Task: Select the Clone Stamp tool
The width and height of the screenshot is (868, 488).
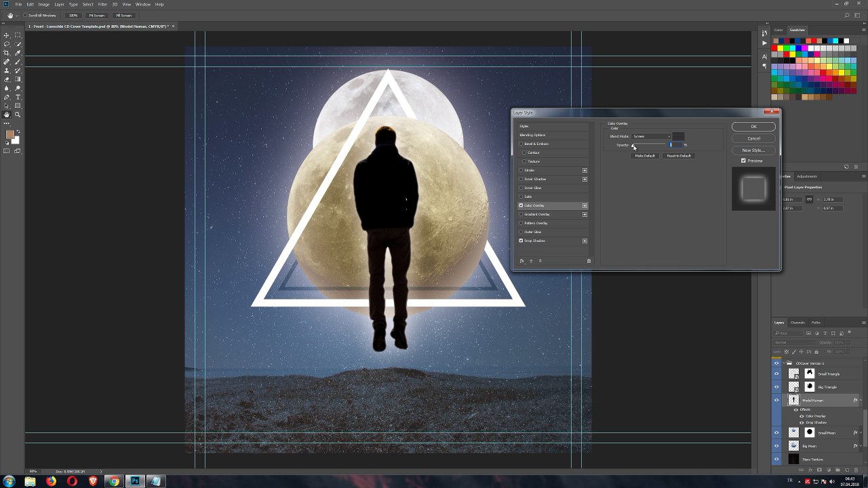Action: [x=7, y=70]
